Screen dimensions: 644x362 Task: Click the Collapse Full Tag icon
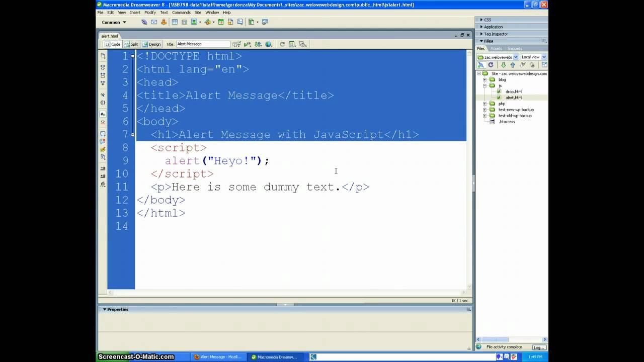[103, 67]
